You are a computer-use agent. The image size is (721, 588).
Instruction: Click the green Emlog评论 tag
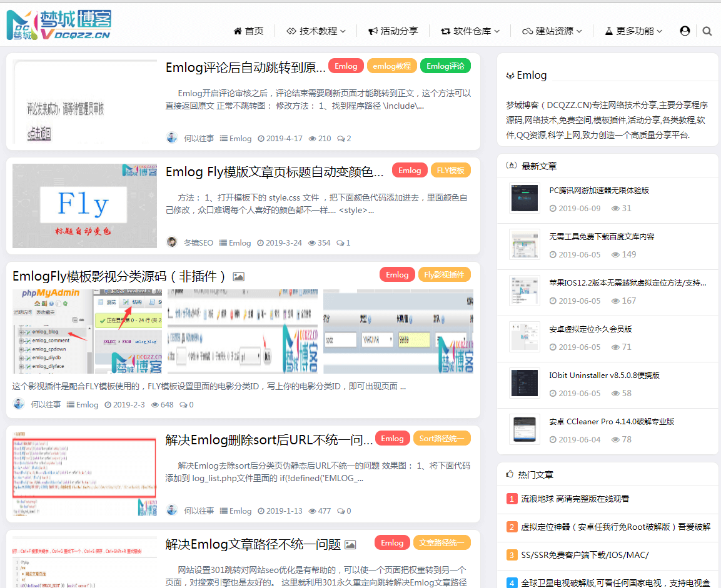pyautogui.click(x=445, y=66)
